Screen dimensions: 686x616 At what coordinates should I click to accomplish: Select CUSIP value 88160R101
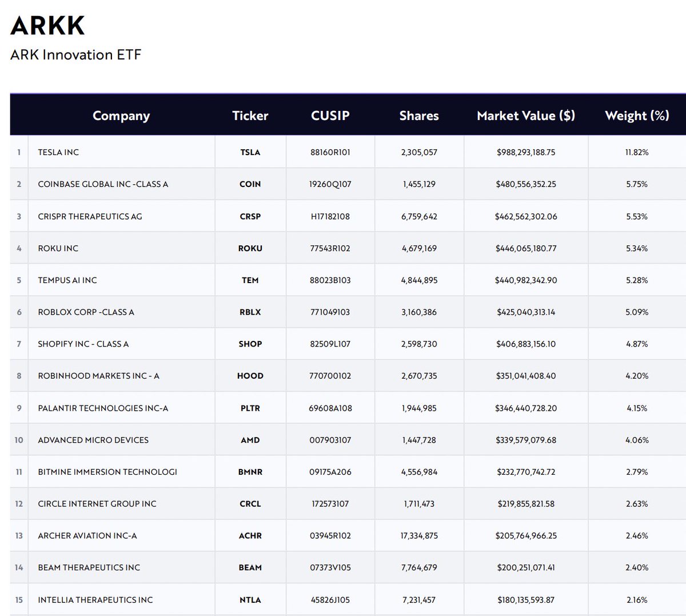click(330, 152)
